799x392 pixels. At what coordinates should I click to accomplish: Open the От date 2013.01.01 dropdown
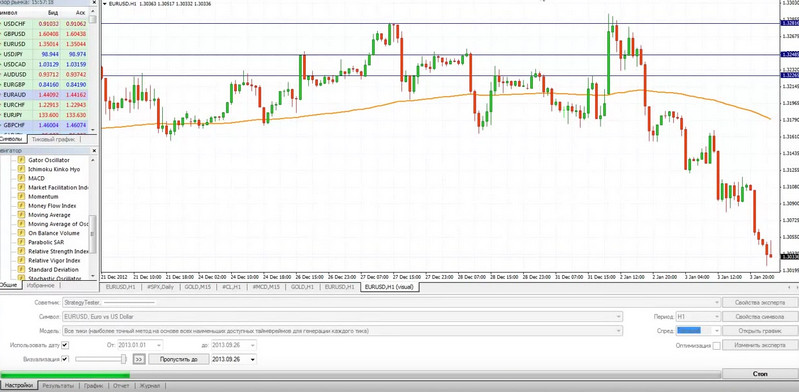coord(158,345)
